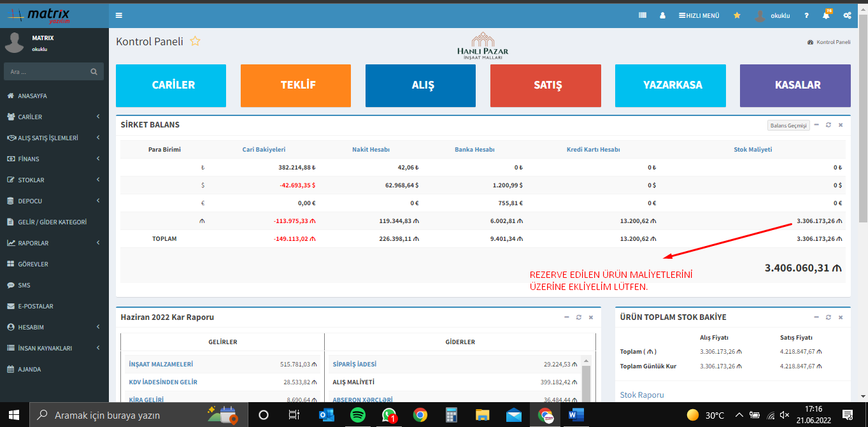Screen dimensions: 868x427
Task: Open the Stok Raporu link
Action: 642,395
